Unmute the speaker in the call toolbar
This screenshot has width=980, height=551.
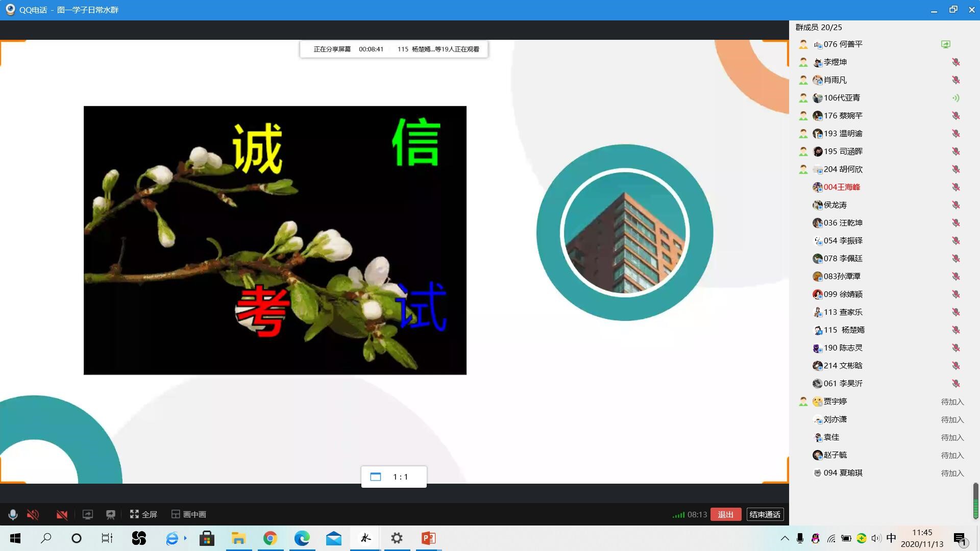[x=33, y=514]
